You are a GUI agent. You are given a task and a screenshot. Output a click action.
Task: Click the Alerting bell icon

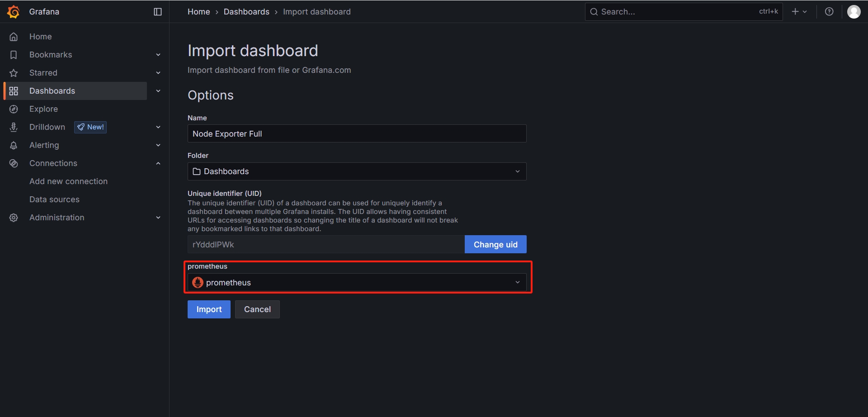(14, 145)
